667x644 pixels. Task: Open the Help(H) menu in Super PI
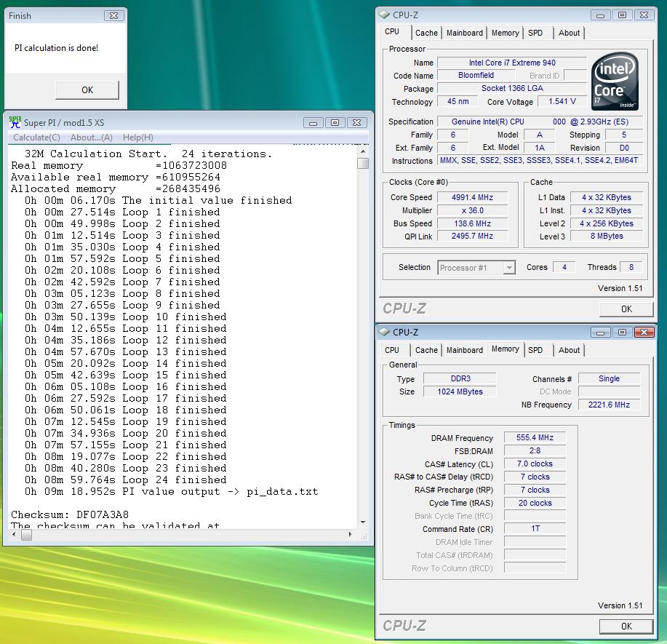(137, 138)
